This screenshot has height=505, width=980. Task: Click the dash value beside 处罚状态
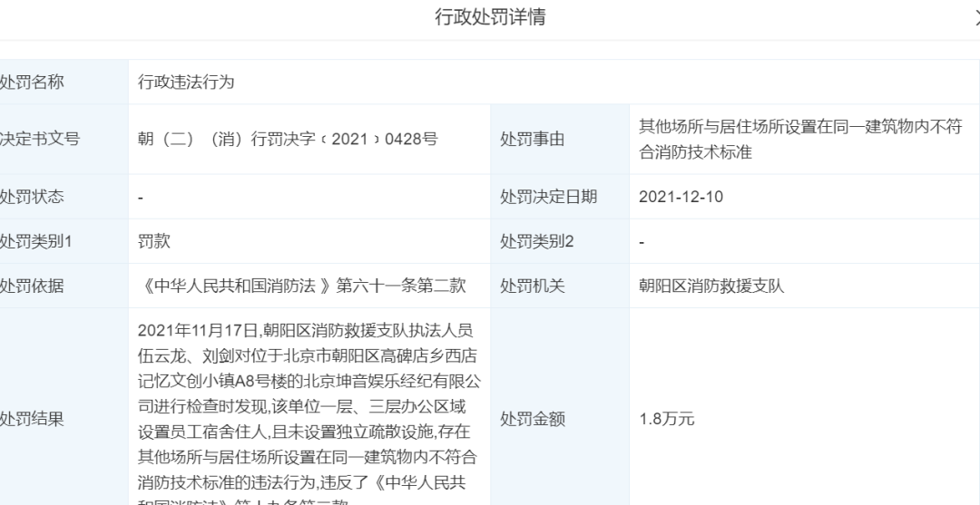[x=141, y=198]
